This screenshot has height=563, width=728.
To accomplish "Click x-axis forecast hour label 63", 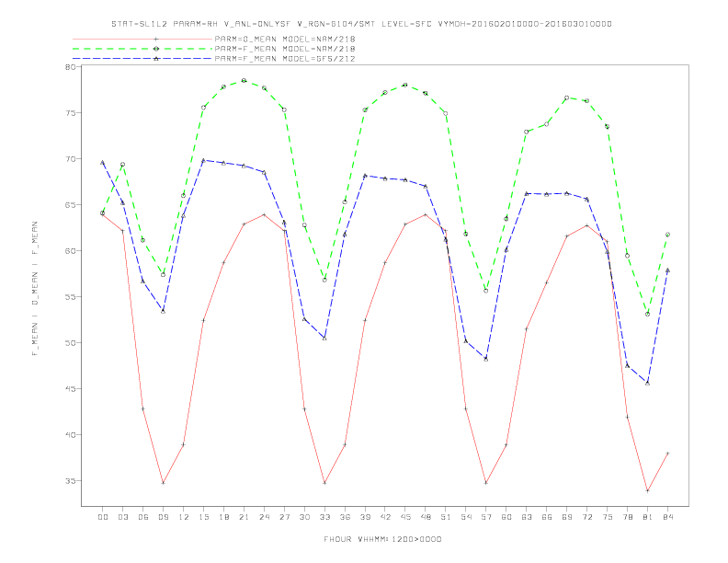I will tap(527, 517).
